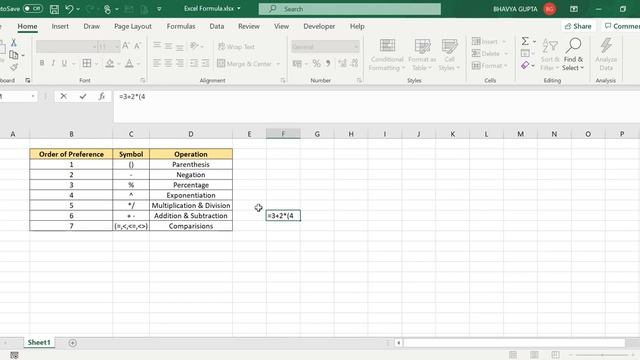Click the Decrease Font Size icon
640x360 pixels.
138,46
